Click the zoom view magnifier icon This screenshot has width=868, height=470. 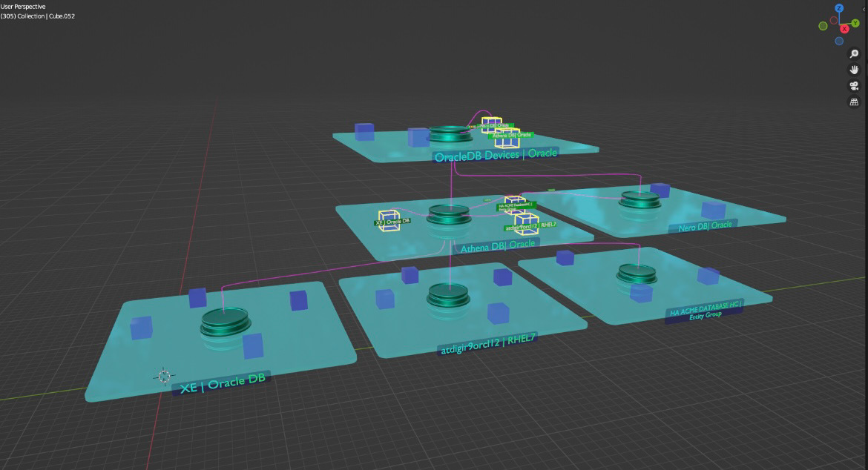coord(854,53)
